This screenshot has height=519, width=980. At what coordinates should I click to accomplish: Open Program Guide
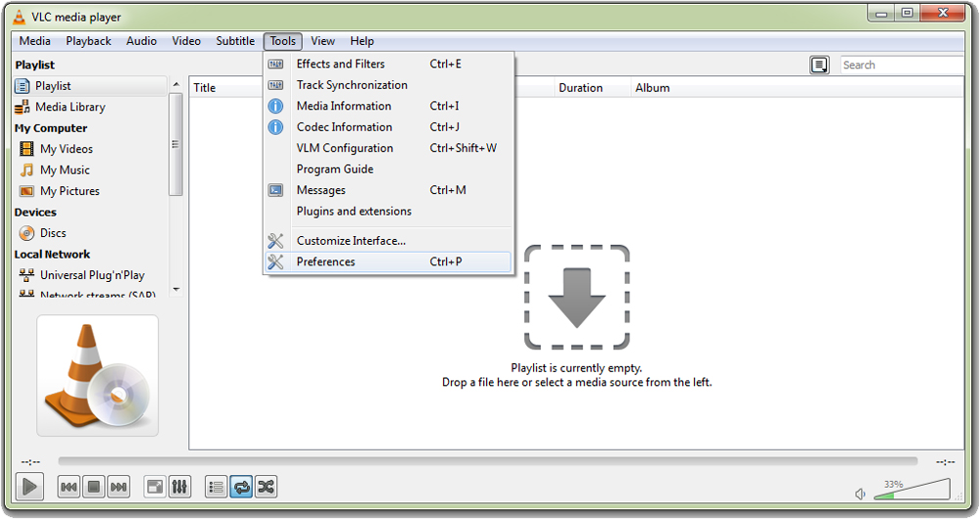click(x=387, y=169)
